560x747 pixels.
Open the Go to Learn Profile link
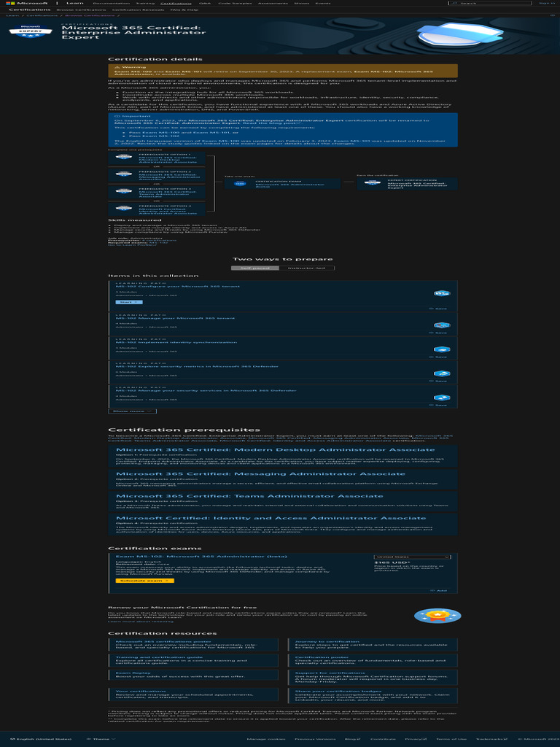(132, 245)
